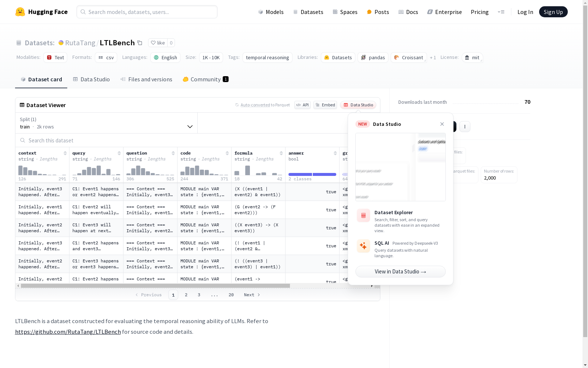
Task: Click the Sign Up button
Action: click(553, 12)
